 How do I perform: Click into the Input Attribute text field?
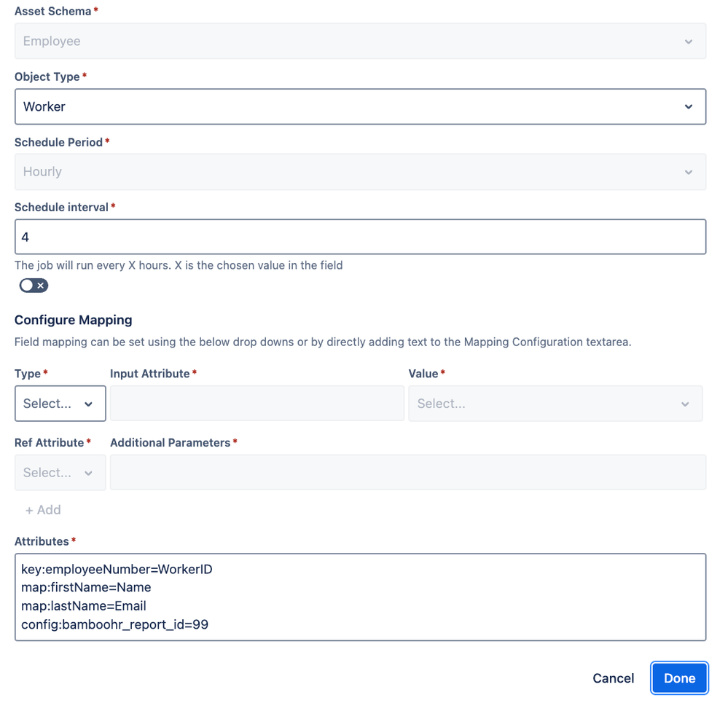(257, 404)
